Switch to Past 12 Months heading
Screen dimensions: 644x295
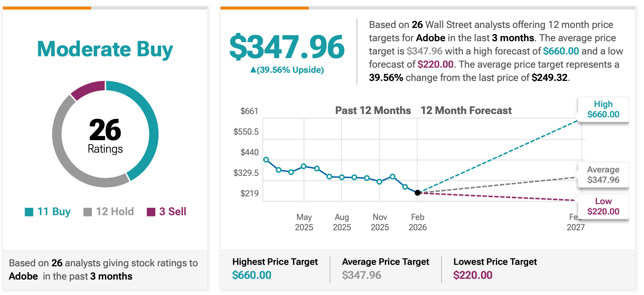[373, 110]
